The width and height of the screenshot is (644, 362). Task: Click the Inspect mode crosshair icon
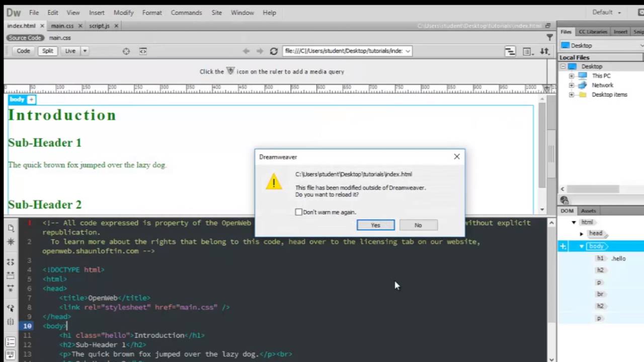[126, 51]
